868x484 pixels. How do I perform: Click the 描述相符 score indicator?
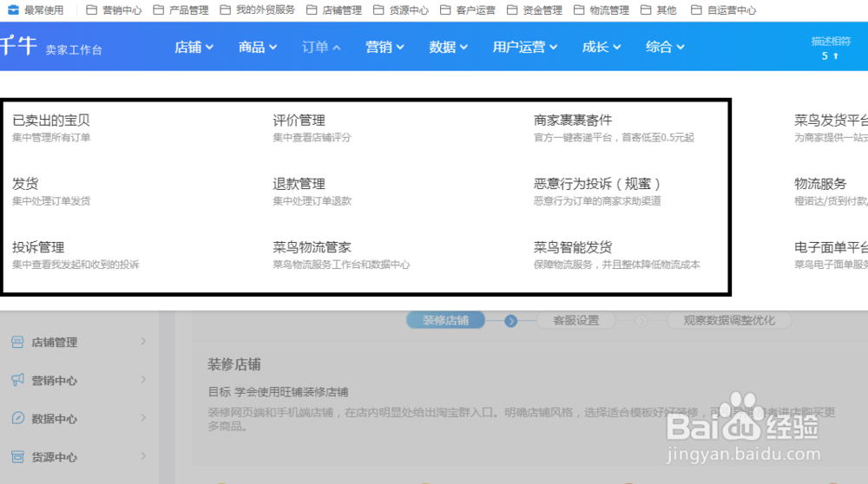pyautogui.click(x=831, y=48)
